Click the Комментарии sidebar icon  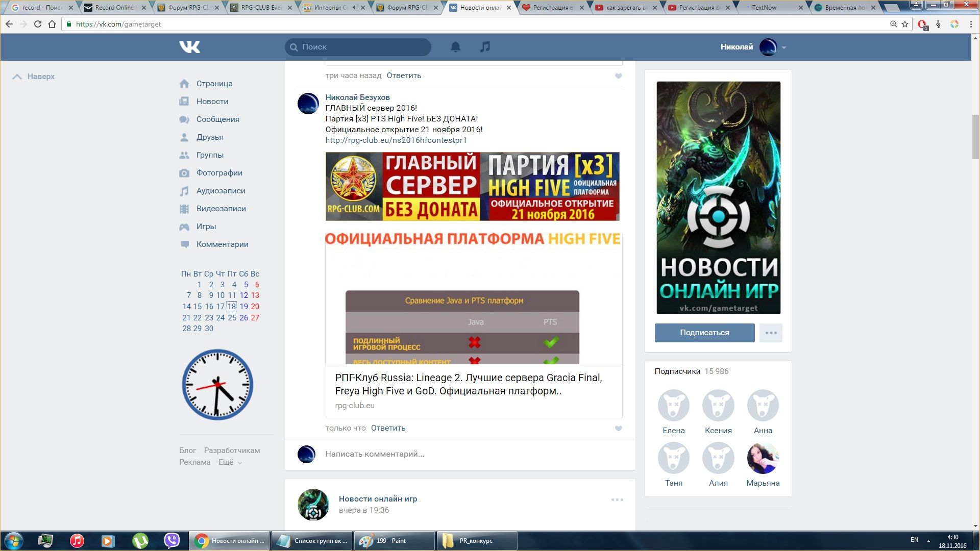[x=184, y=244]
